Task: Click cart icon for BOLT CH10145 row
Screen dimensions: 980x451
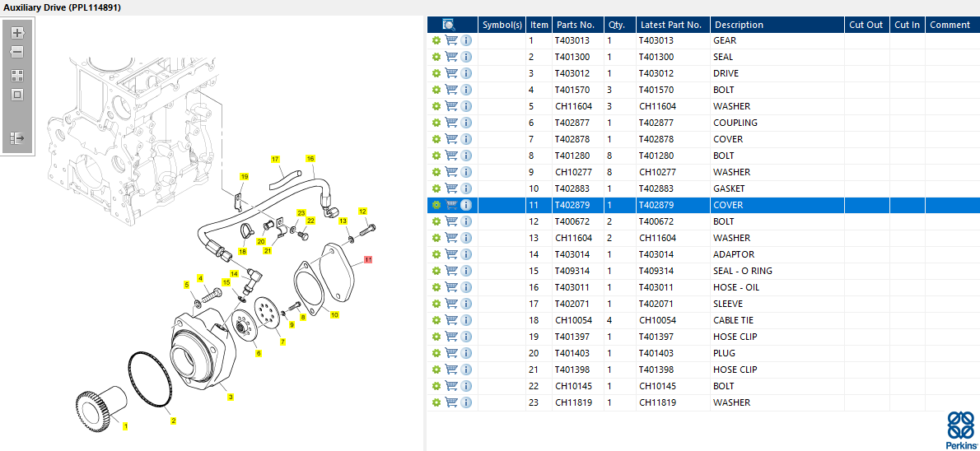Action: coord(451,386)
